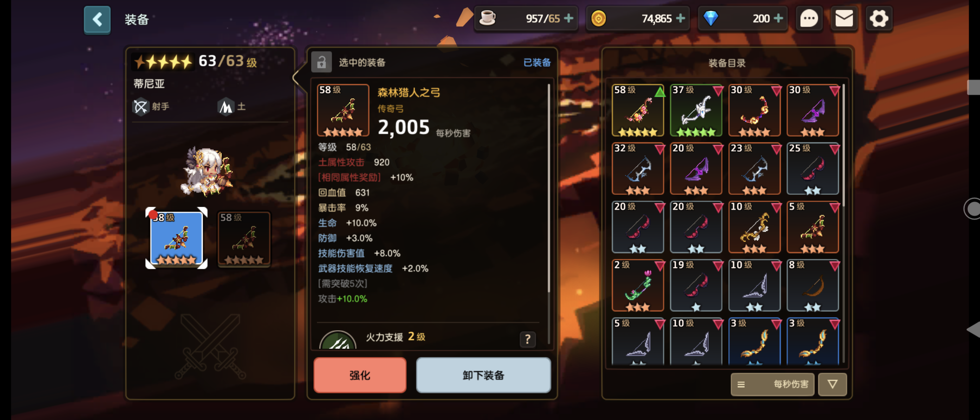Image resolution: width=980 pixels, height=420 pixels.
Task: Add more coffee stamina with plus
Action: click(x=568, y=18)
